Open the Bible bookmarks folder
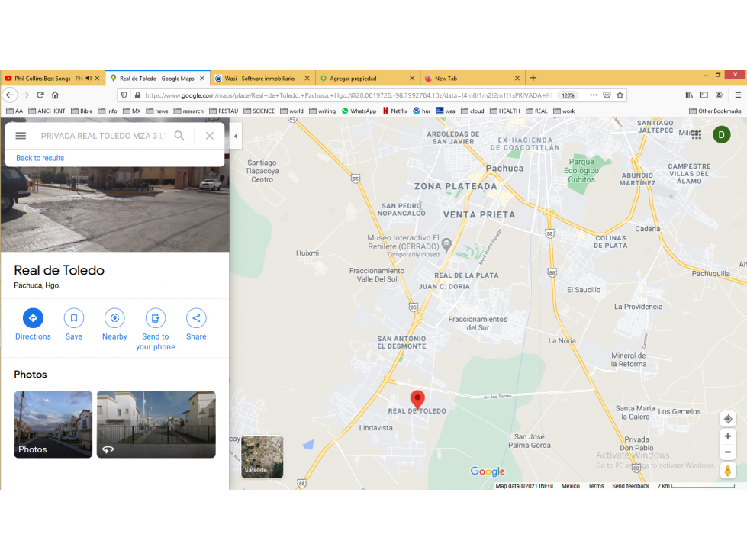747x560 pixels. pos(82,111)
